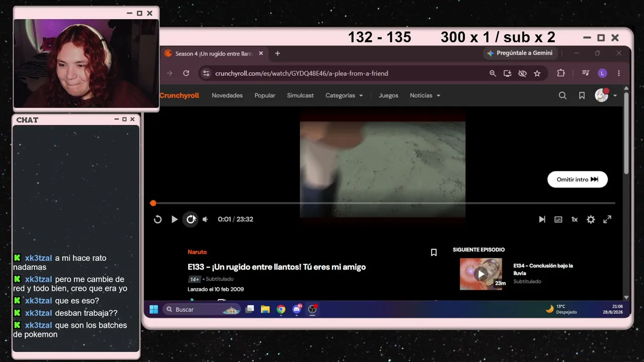Open File Explorer from the taskbar
The height and width of the screenshot is (362, 644).
click(265, 309)
